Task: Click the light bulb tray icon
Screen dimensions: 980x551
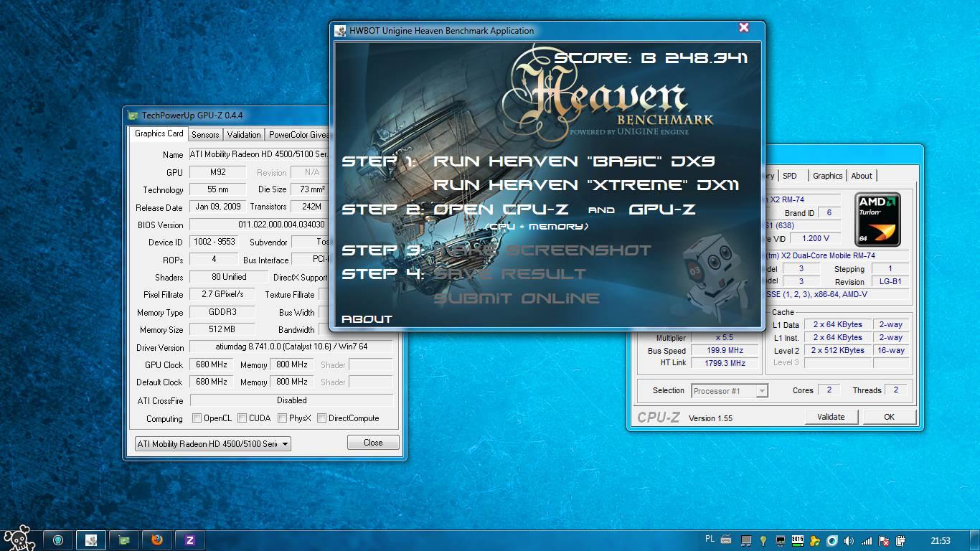Action: 763,541
